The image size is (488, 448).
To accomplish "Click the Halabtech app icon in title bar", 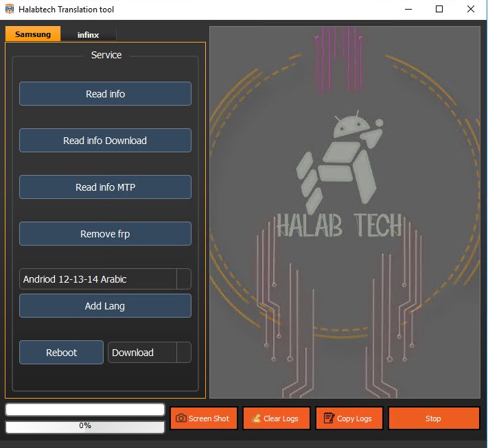I will click(10, 9).
